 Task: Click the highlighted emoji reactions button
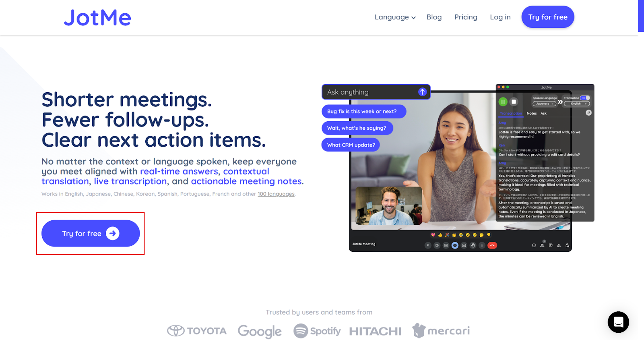[455, 245]
